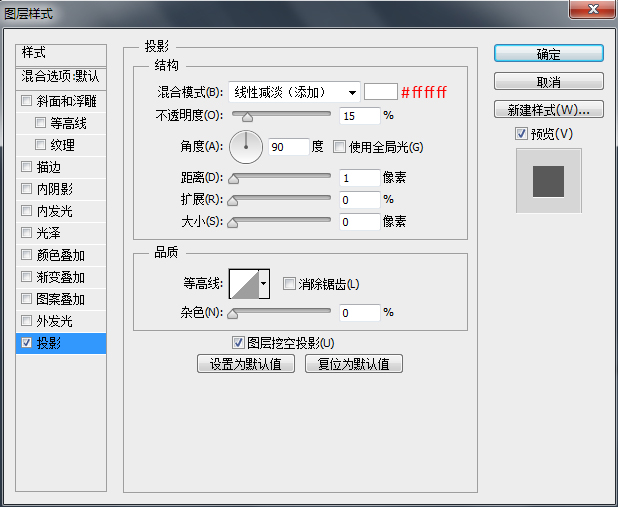This screenshot has width=618, height=507.
Task: Toggle the 预览 preview checkbox
Action: 521,134
